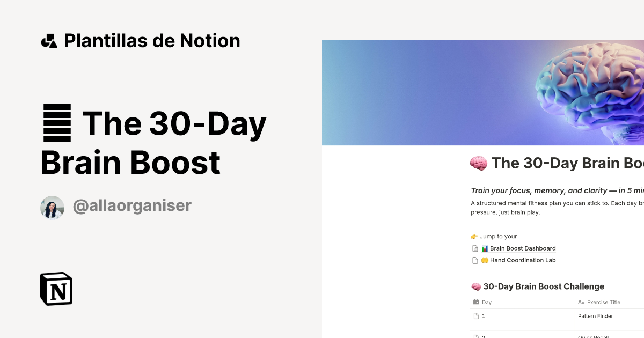Click the brain cover image banner

point(483,91)
